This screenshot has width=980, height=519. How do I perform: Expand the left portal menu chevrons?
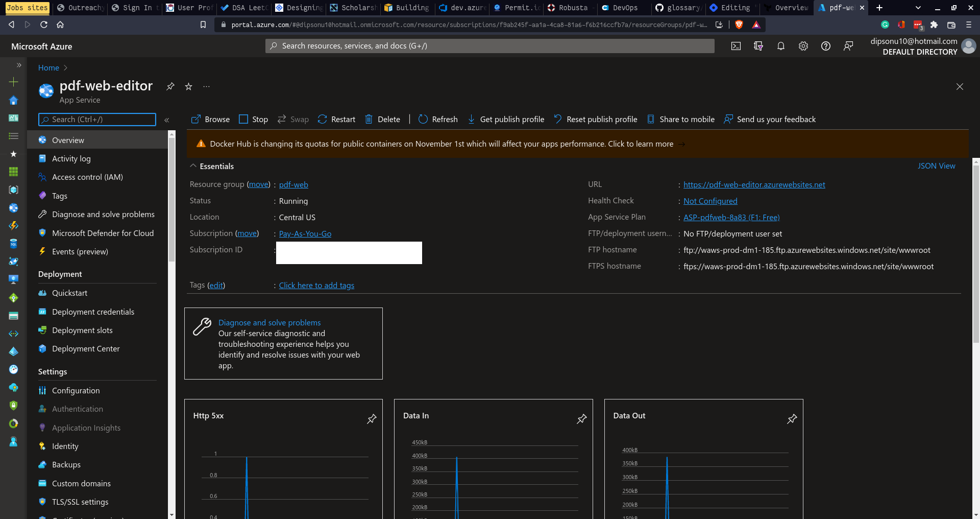click(19, 65)
